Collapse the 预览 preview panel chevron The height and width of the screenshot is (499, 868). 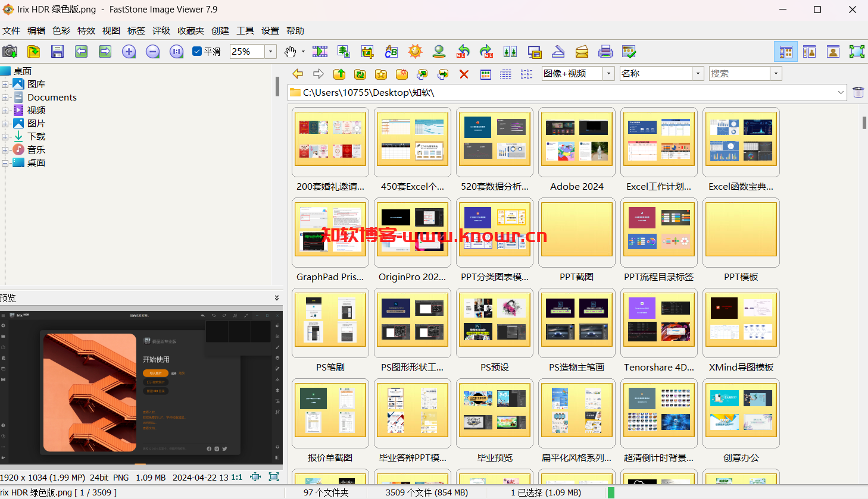(277, 298)
